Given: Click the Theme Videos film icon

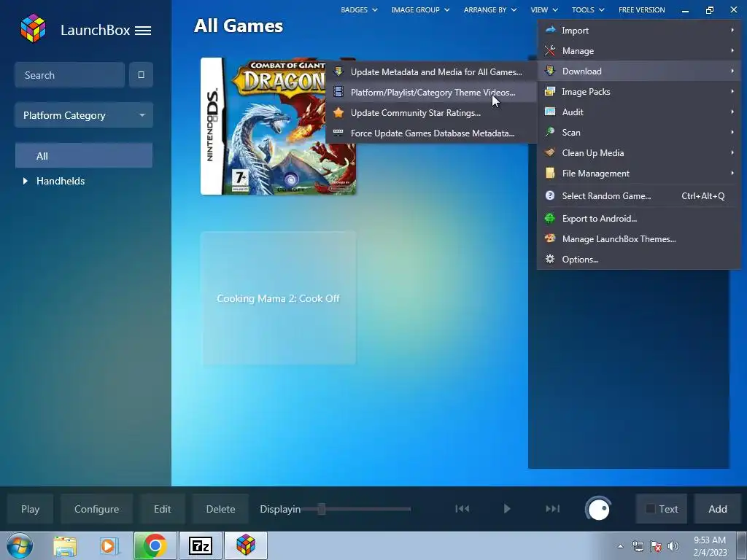Looking at the screenshot, I should pyautogui.click(x=338, y=92).
